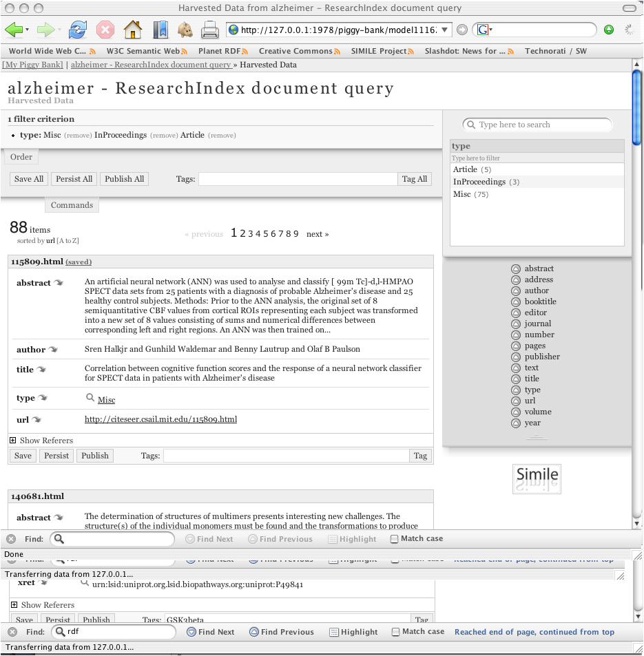644x656 pixels.
Task: Open the Commands tab
Action: click(72, 205)
